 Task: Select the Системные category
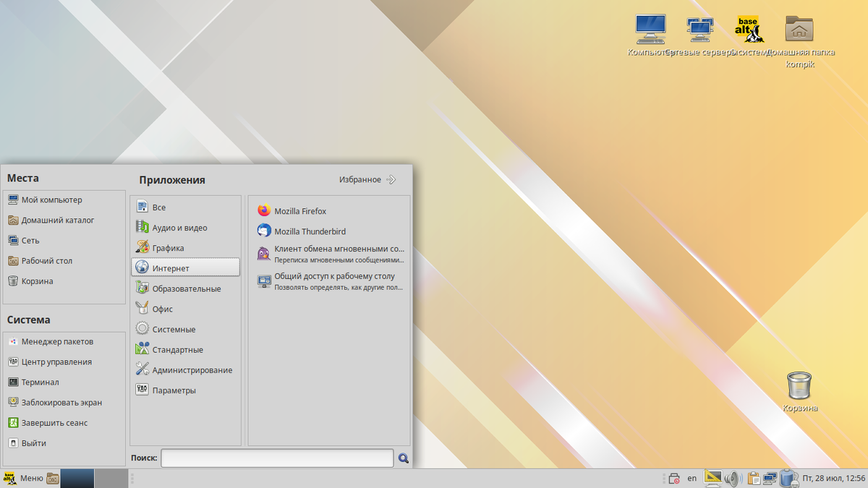[x=185, y=329]
